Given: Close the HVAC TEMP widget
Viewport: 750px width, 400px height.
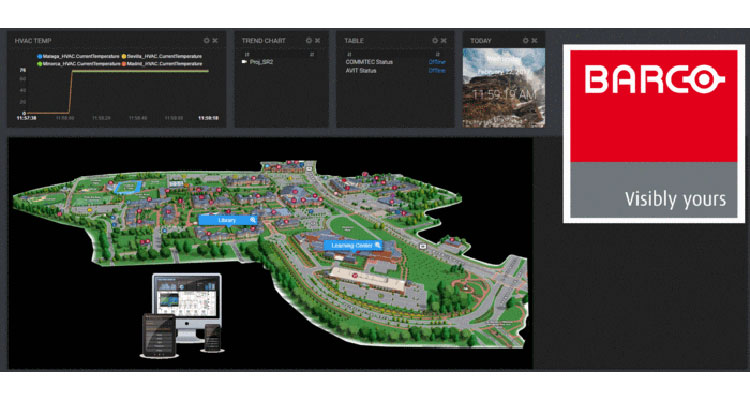Looking at the screenshot, I should [x=215, y=41].
